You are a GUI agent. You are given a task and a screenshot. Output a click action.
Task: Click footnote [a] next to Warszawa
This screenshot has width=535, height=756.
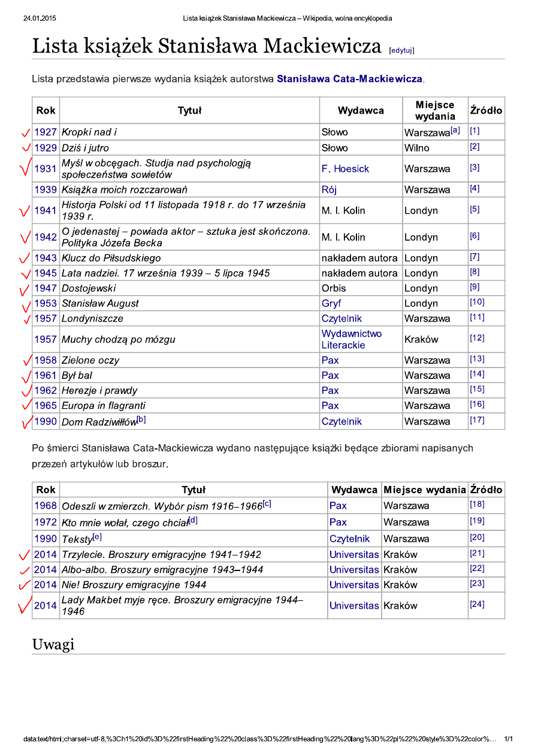[x=455, y=129]
